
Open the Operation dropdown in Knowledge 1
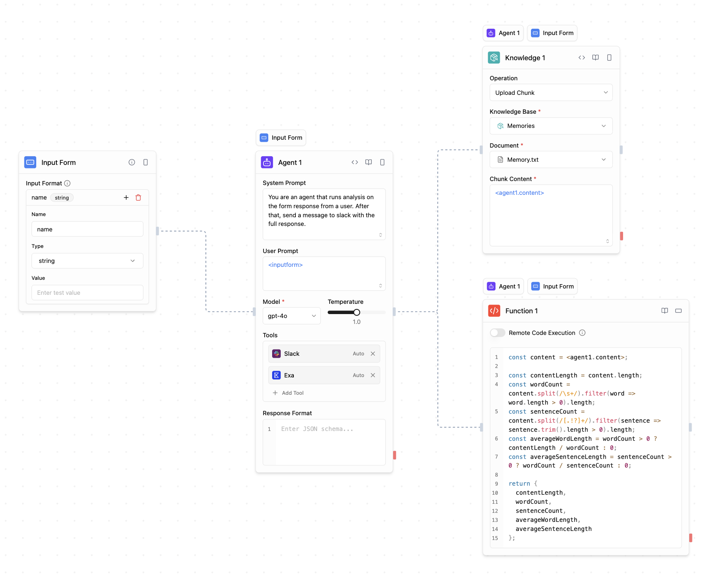coord(551,92)
